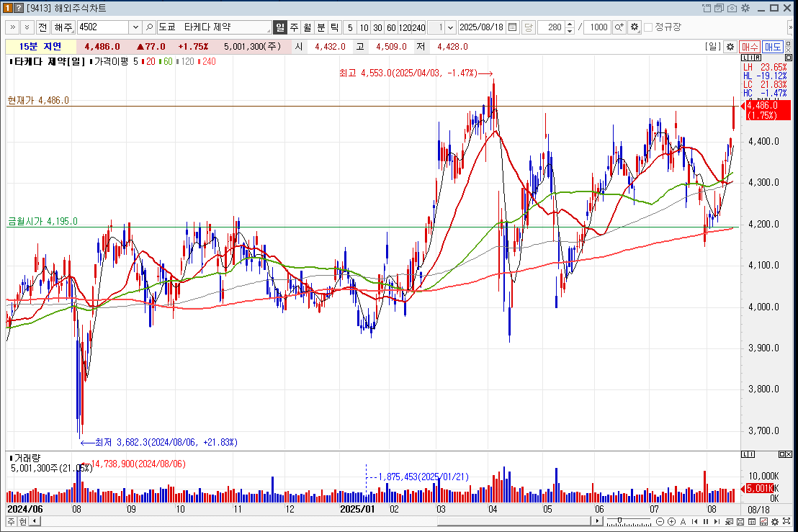Toggle the 당 button in toolbar
This screenshot has width=798, height=532.
(x=527, y=27)
